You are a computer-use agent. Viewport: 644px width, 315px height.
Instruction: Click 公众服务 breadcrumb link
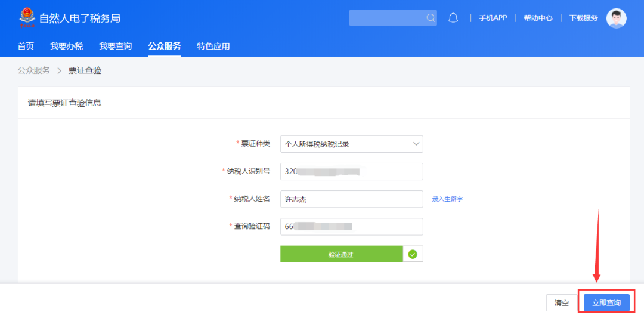(x=33, y=70)
